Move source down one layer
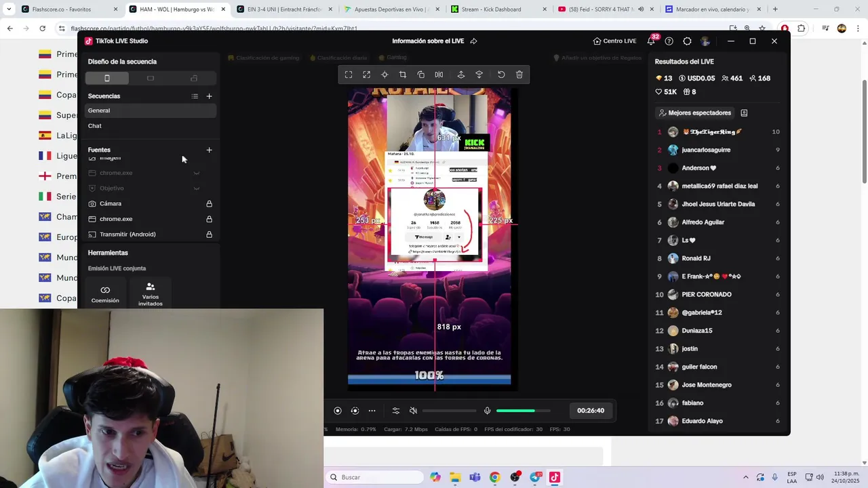The image size is (868, 488). pyautogui.click(x=479, y=75)
